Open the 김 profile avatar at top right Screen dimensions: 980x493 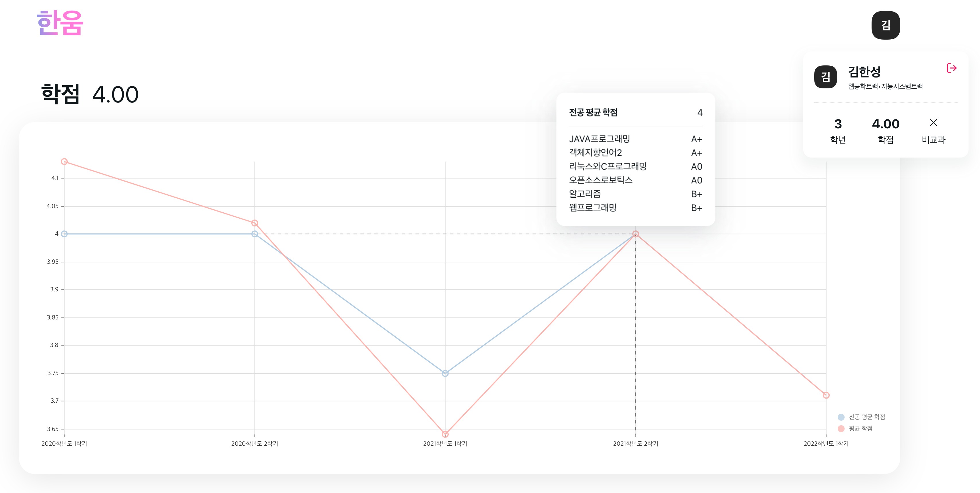click(886, 25)
